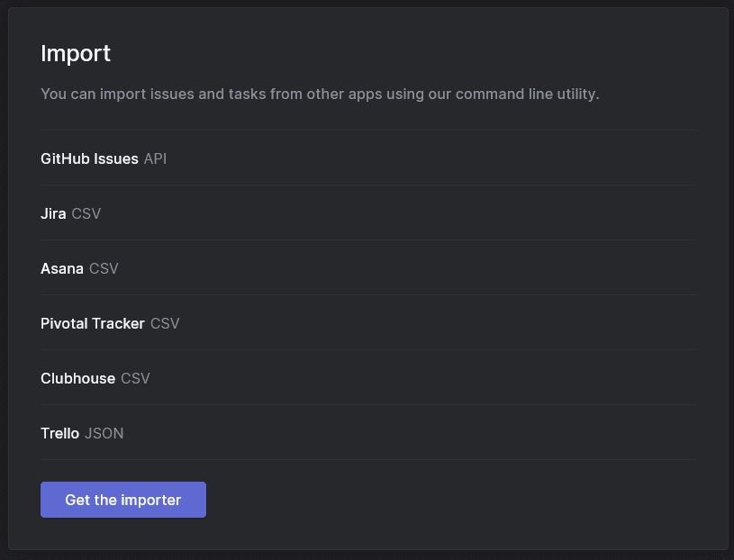
Task: Click the word Tracker in Pivotal Tracker
Action: 119,323
